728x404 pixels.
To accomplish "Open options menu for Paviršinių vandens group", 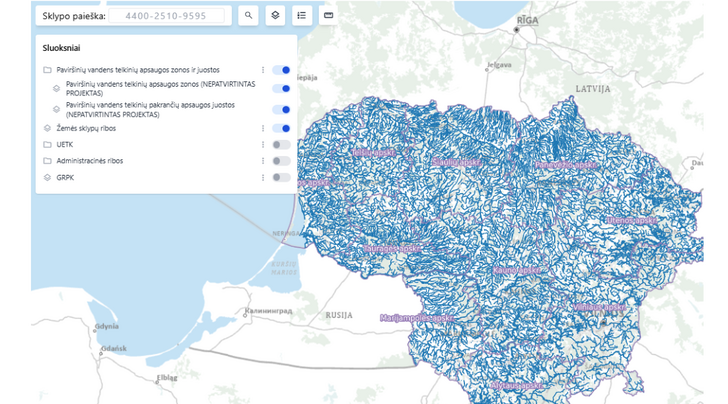I will (263, 70).
